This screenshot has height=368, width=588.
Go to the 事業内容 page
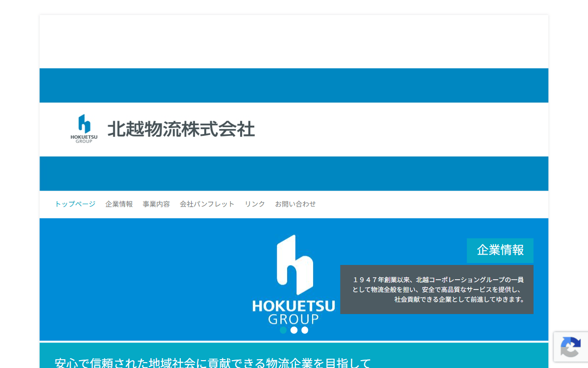click(156, 204)
